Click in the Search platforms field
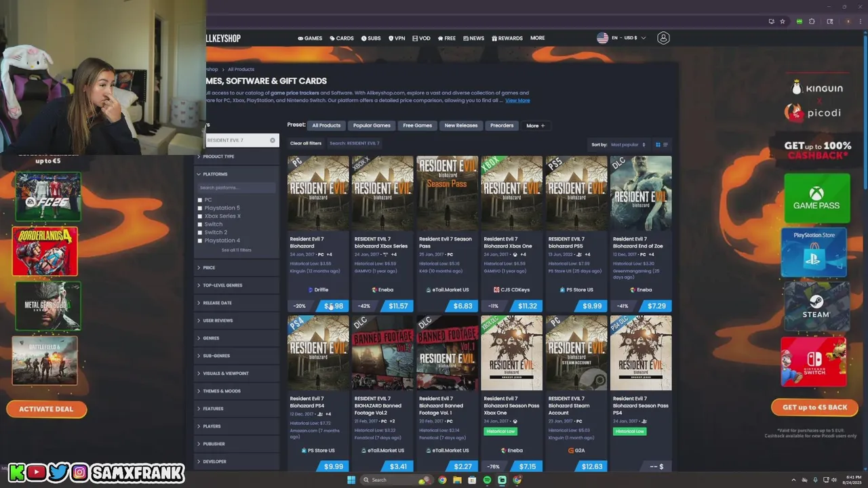This screenshot has height=488, width=868. pyautogui.click(x=237, y=188)
